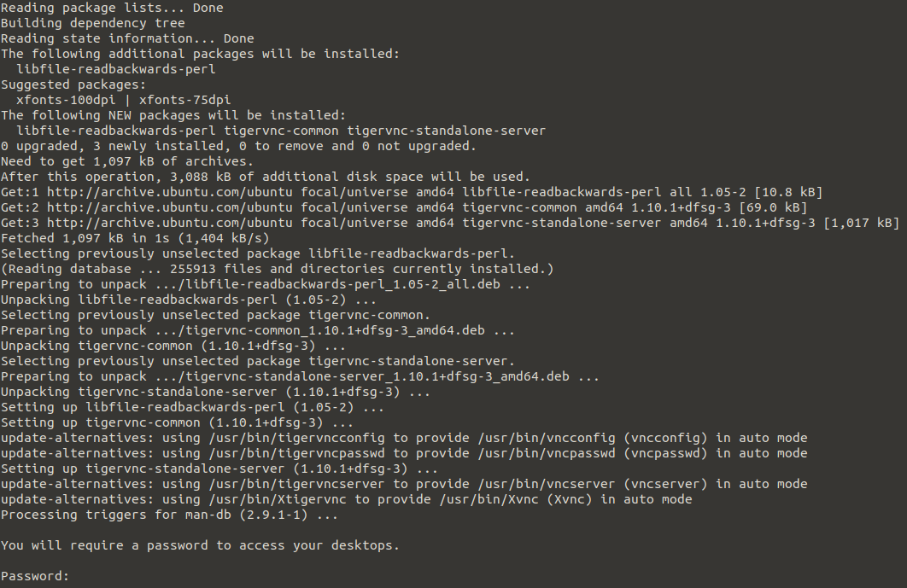Screen dimensions: 907x588
Task: Click 'xfonts-75dpi' in suggested packages
Action: click(x=184, y=100)
